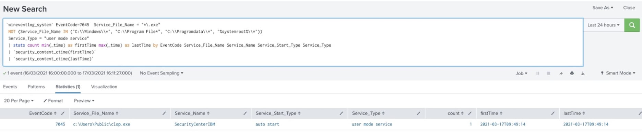Sort by Service_File_Name column
Screen dimensions: 644x132
(x=96, y=113)
